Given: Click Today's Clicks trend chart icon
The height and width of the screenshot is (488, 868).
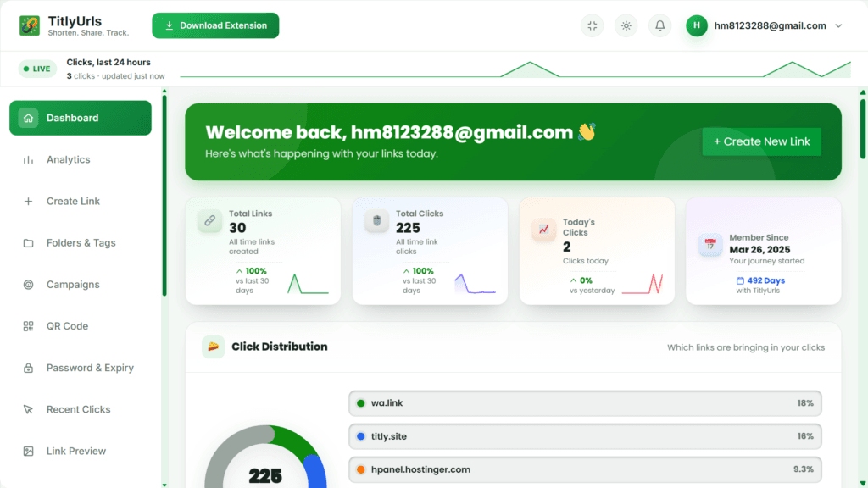Looking at the screenshot, I should pos(543,229).
